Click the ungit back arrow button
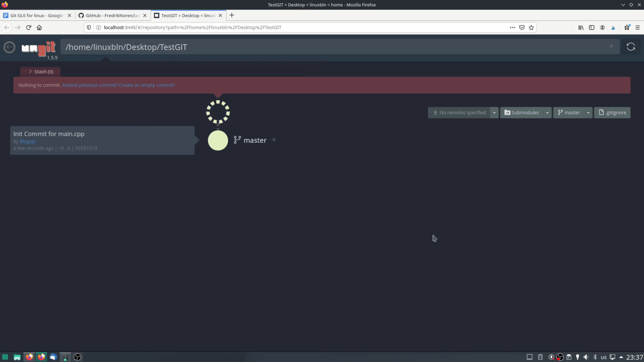The width and height of the screenshot is (644, 362). pyautogui.click(x=9, y=47)
